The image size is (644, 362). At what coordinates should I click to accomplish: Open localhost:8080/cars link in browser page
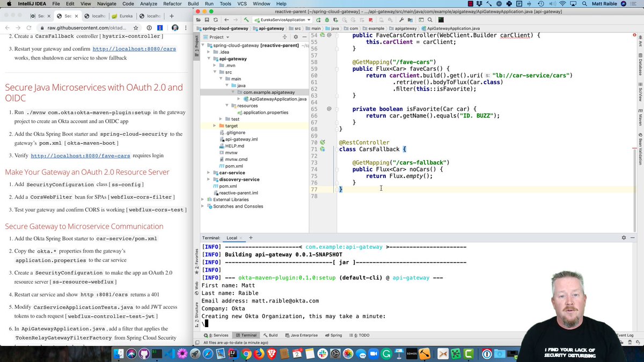(134, 49)
